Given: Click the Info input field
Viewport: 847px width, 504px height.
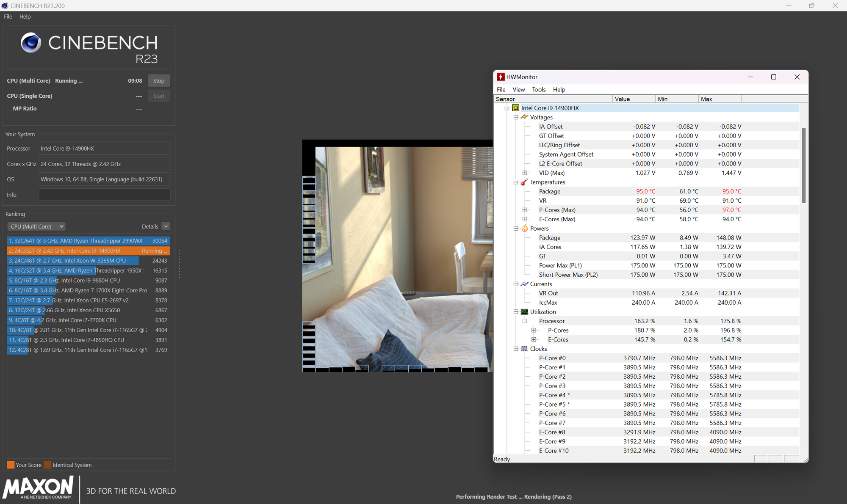Looking at the screenshot, I should pos(105,195).
